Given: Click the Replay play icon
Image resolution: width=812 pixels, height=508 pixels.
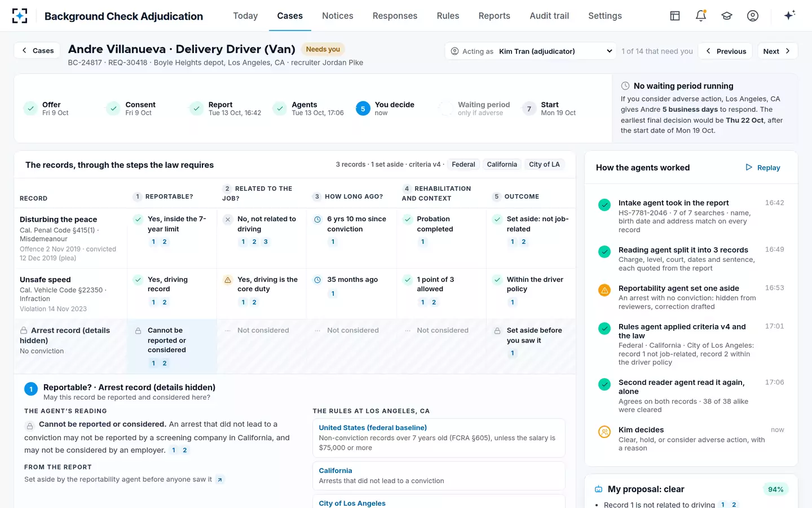Looking at the screenshot, I should click(749, 168).
